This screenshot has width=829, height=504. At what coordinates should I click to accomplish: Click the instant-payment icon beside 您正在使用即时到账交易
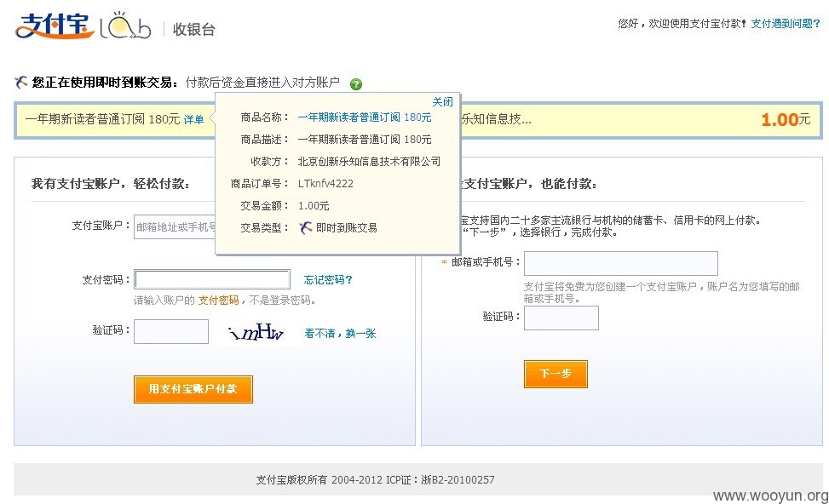pos(21,83)
